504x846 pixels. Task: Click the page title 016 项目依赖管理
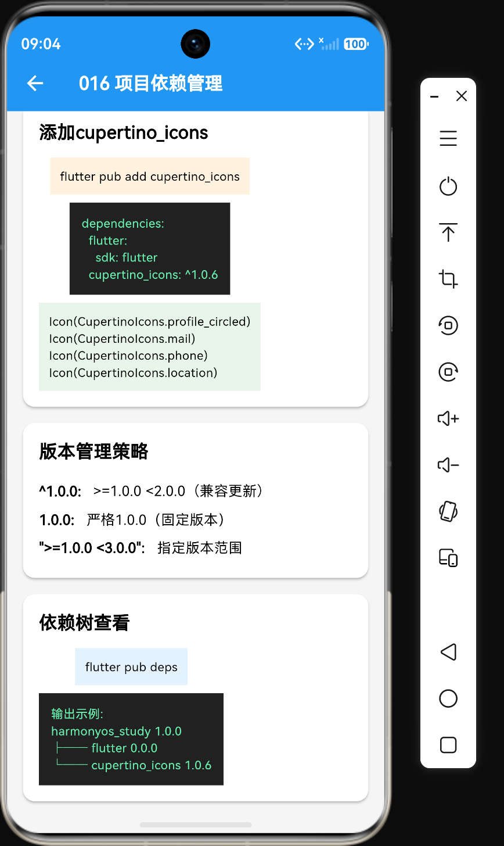click(x=151, y=84)
